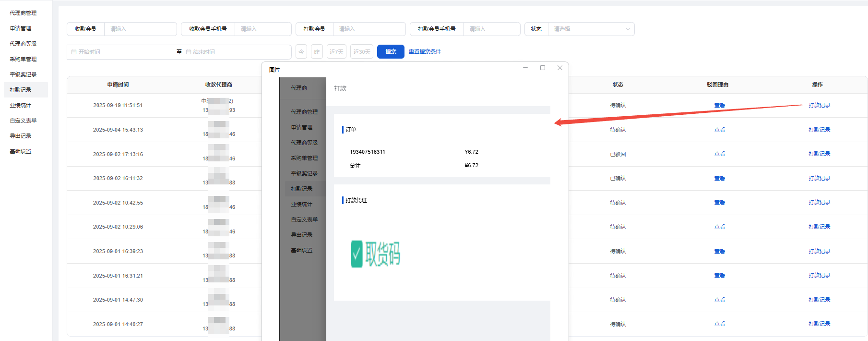Click 查看 for the 2025-09-04 15:43:13 row
The image size is (868, 341).
[719, 130]
